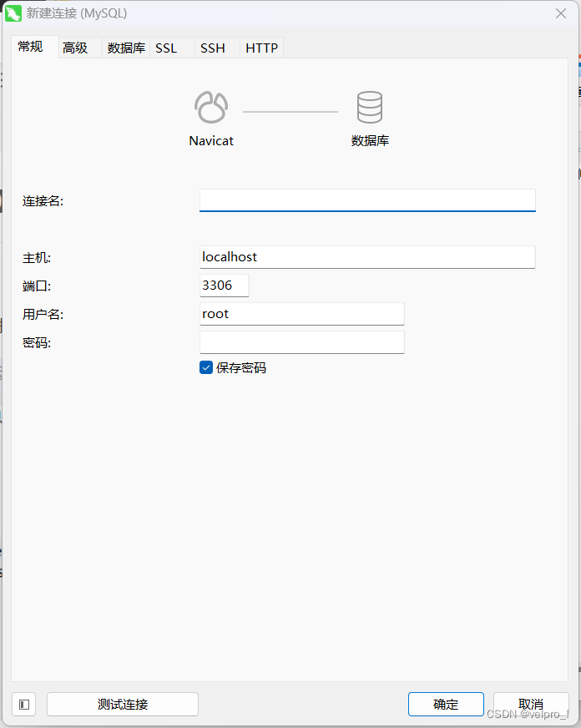Open the 数据库 tab
Viewport: 581px width, 728px height.
[x=126, y=48]
